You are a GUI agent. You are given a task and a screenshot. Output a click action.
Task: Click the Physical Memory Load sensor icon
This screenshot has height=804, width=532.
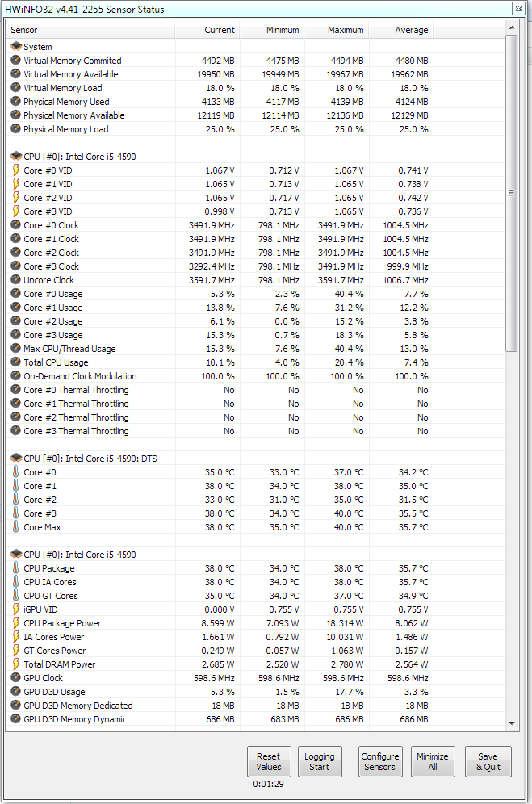[x=16, y=129]
